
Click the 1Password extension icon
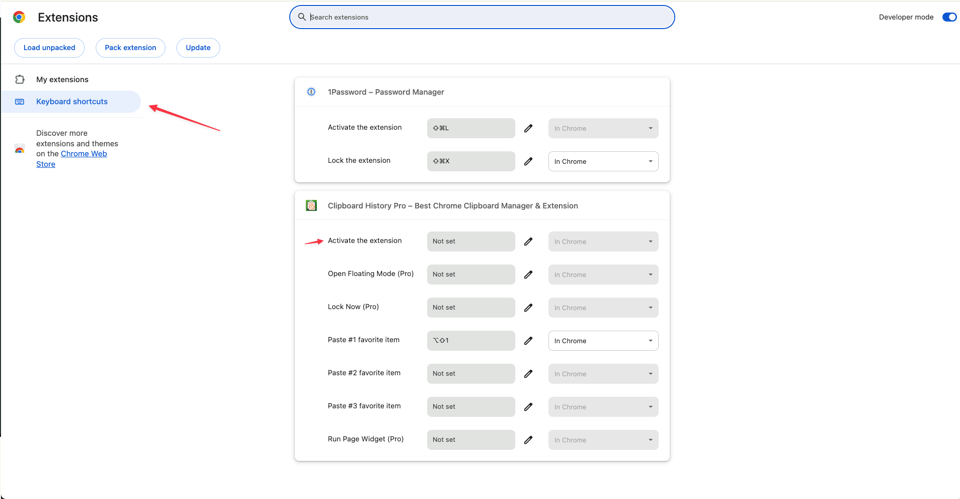pyautogui.click(x=311, y=92)
